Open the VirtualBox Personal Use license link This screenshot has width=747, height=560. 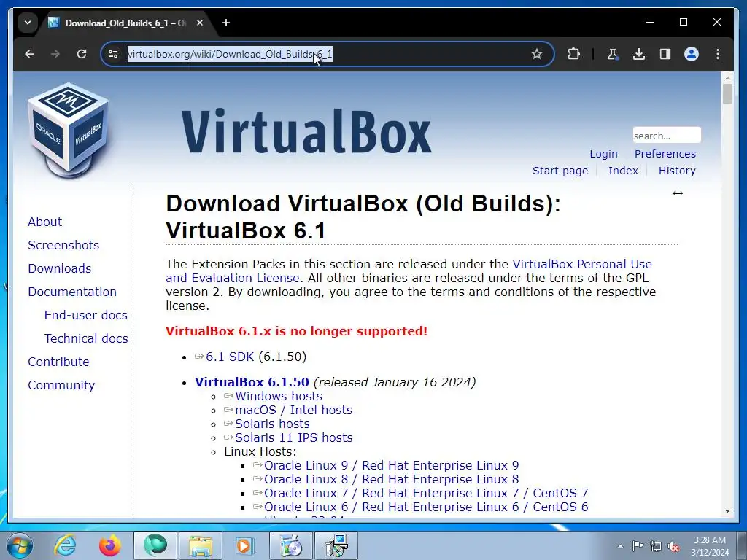(x=582, y=264)
